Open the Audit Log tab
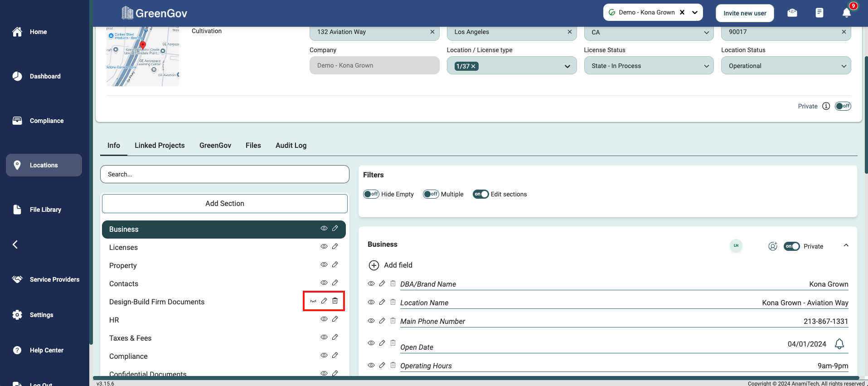The width and height of the screenshot is (868, 386). point(291,145)
